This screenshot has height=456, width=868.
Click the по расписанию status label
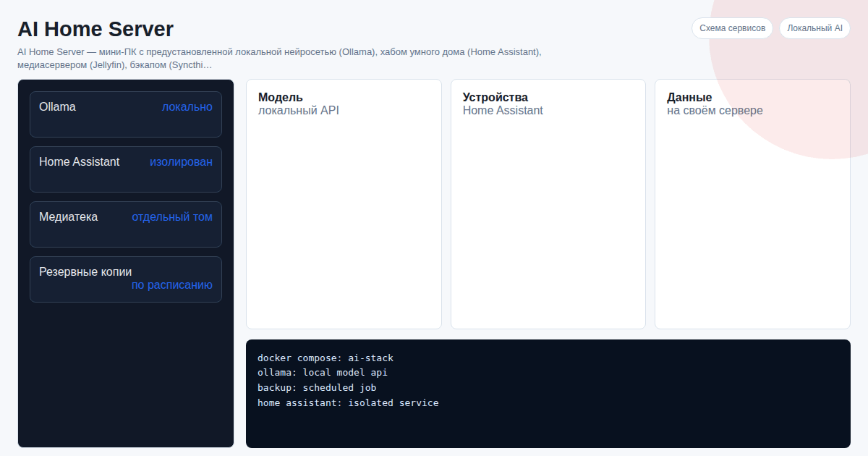(x=172, y=284)
